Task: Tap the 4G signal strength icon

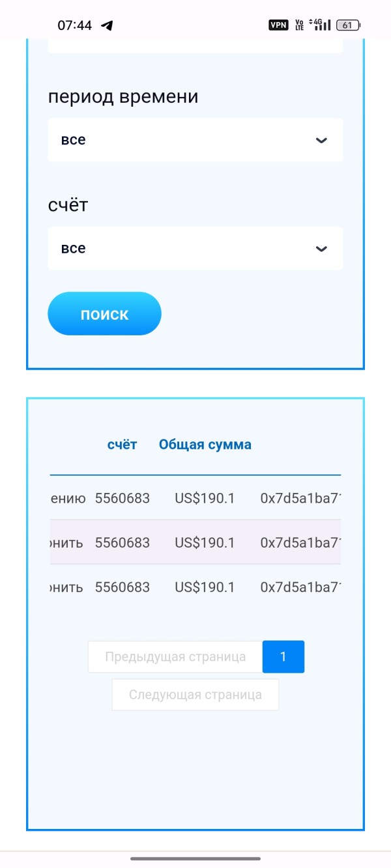Action: pos(319,25)
